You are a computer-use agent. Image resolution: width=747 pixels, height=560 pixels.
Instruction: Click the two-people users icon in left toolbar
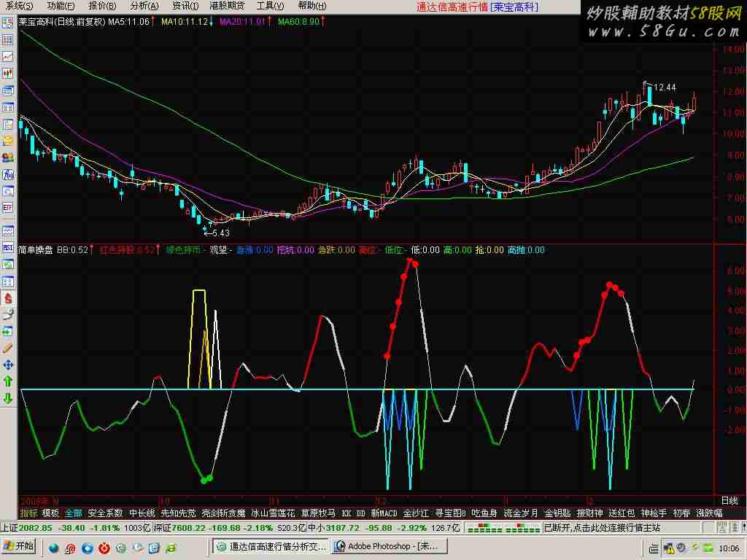(x=7, y=157)
